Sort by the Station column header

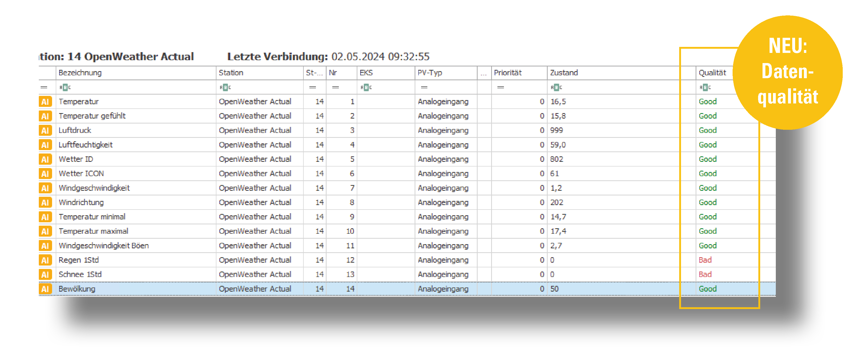click(x=259, y=73)
